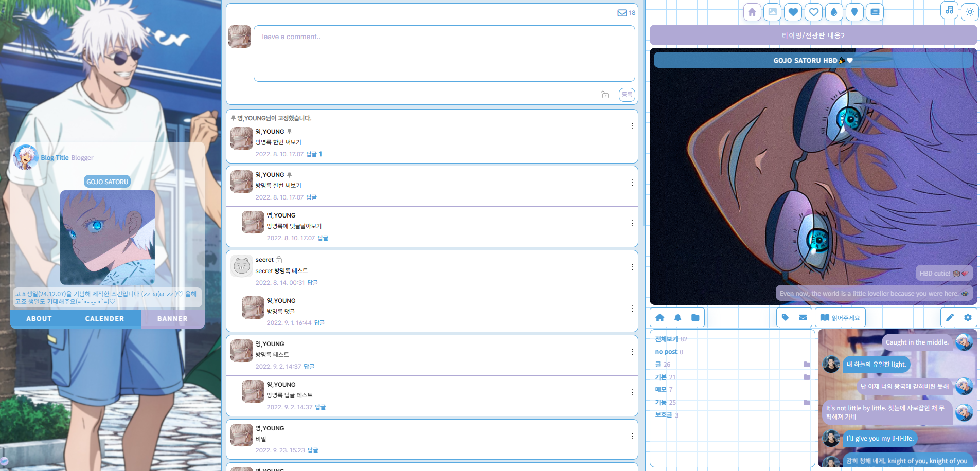Open the CALENDER tab in profile panel
980x471 pixels.
(104, 319)
